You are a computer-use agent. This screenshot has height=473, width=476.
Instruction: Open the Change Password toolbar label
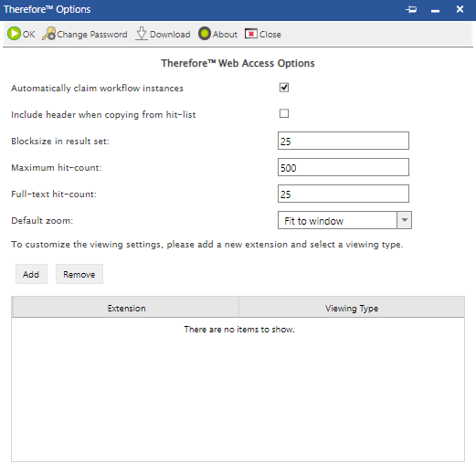(x=92, y=35)
